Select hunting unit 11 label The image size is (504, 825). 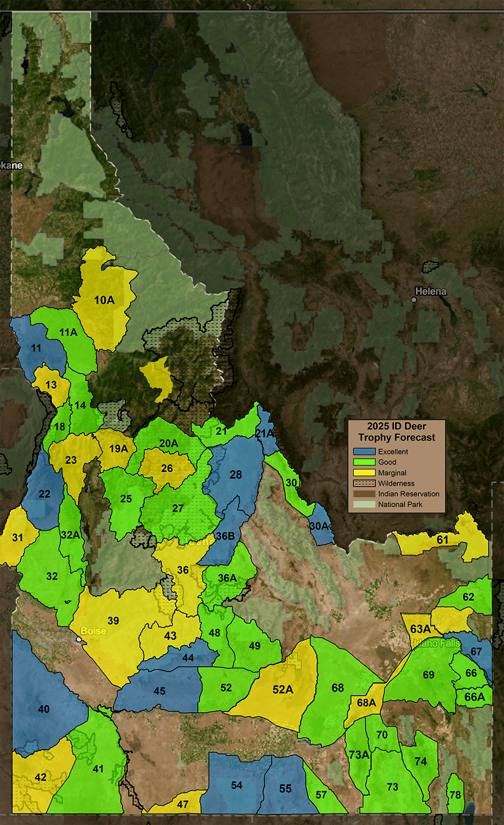(x=36, y=348)
